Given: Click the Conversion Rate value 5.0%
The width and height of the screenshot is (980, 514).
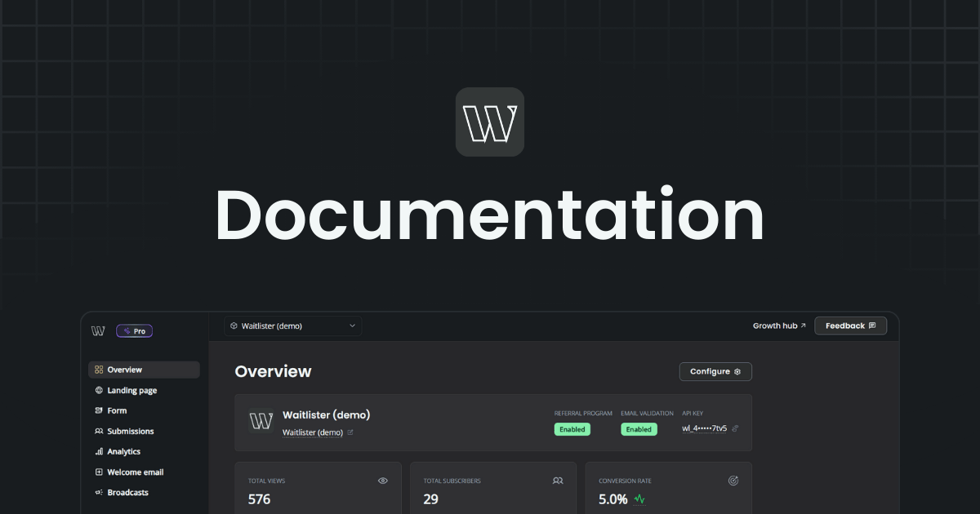Looking at the screenshot, I should pyautogui.click(x=613, y=499).
